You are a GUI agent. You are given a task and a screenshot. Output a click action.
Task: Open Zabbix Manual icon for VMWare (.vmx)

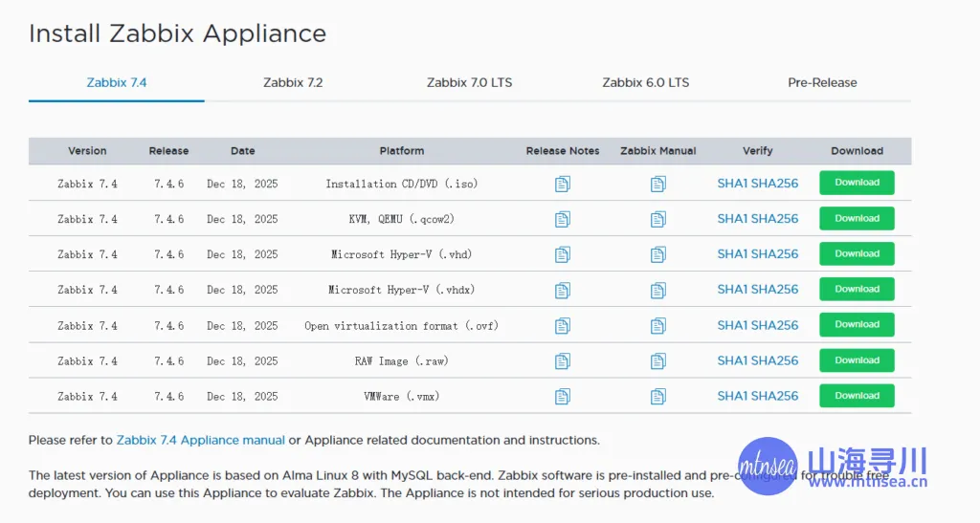click(x=658, y=396)
